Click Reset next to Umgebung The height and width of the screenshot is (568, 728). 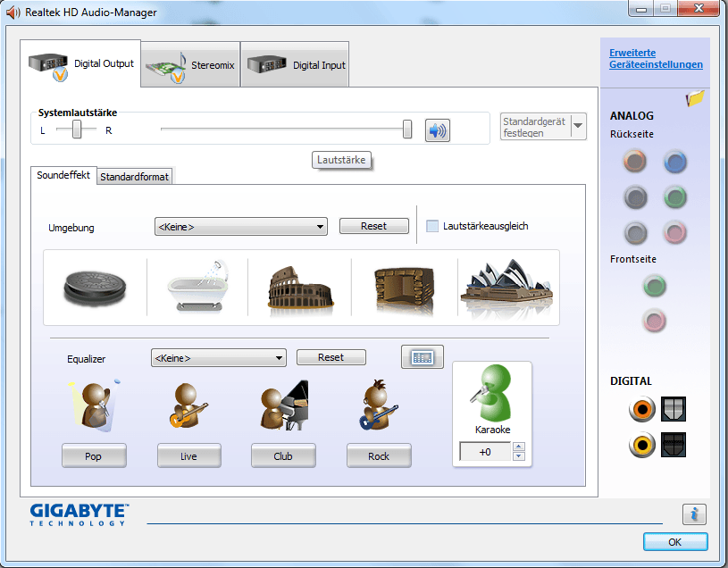[x=374, y=226]
